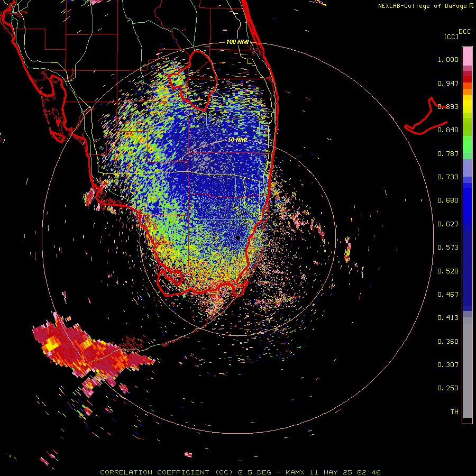
Task: Click the black KAMX radar site dot
Action: [237, 237]
